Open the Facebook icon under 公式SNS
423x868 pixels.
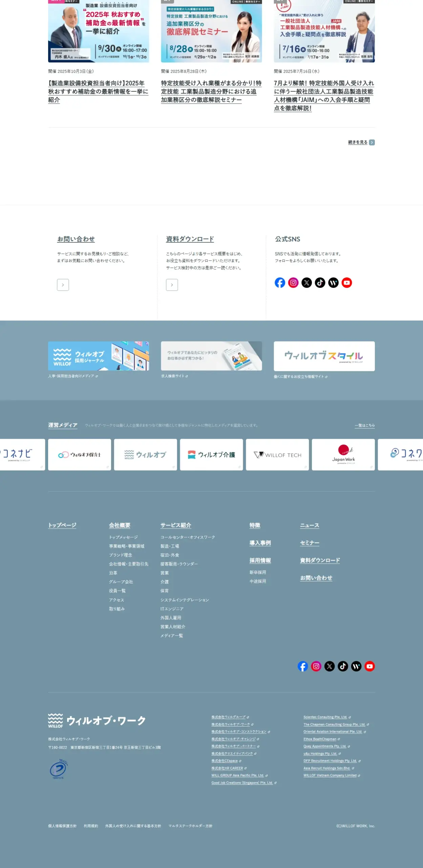280,282
